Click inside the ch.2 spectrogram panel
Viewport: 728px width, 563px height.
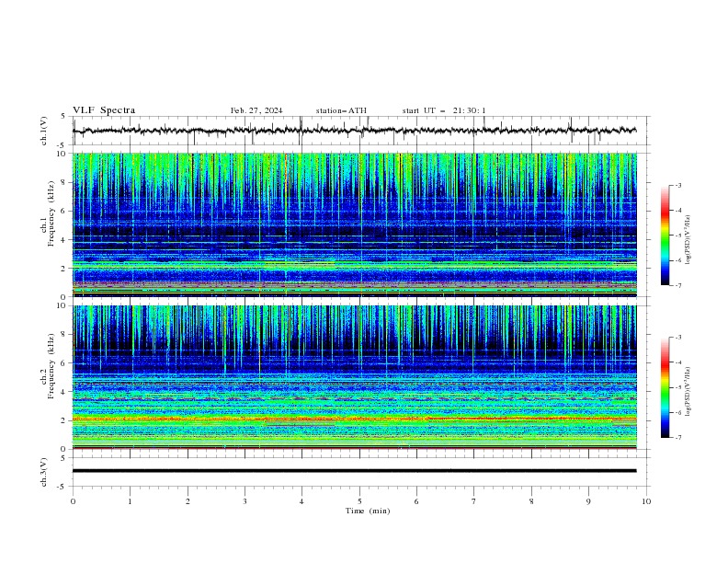[x=355, y=377]
